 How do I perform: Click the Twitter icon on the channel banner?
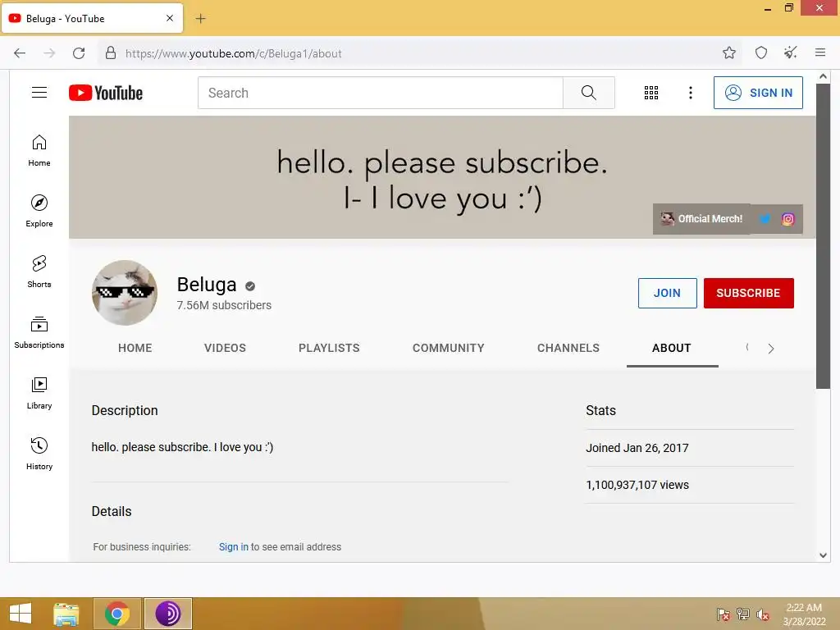pos(765,218)
